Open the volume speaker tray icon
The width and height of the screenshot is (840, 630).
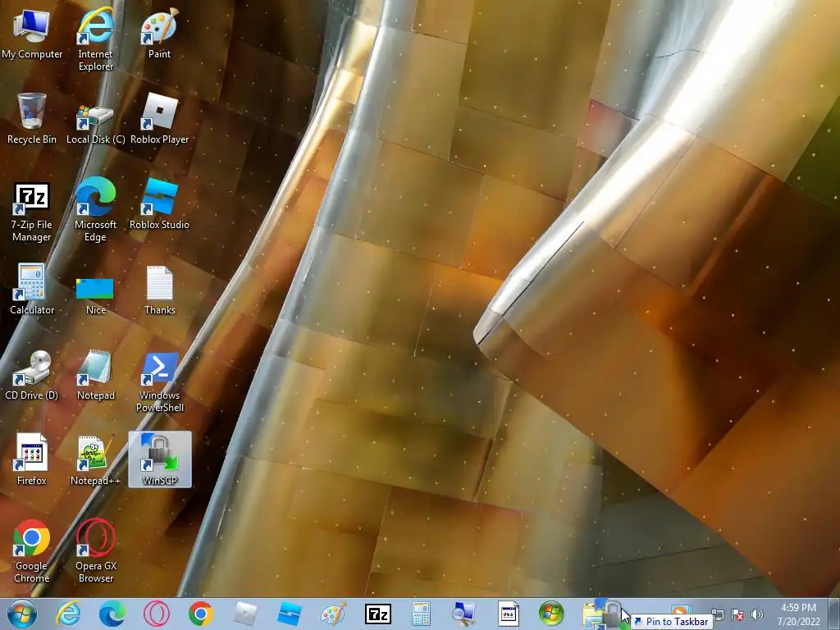[757, 614]
